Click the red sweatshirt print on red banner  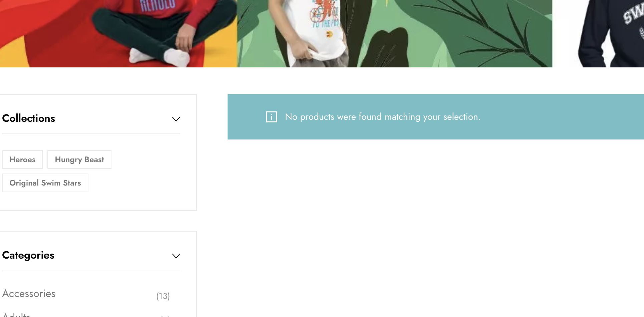click(x=157, y=6)
